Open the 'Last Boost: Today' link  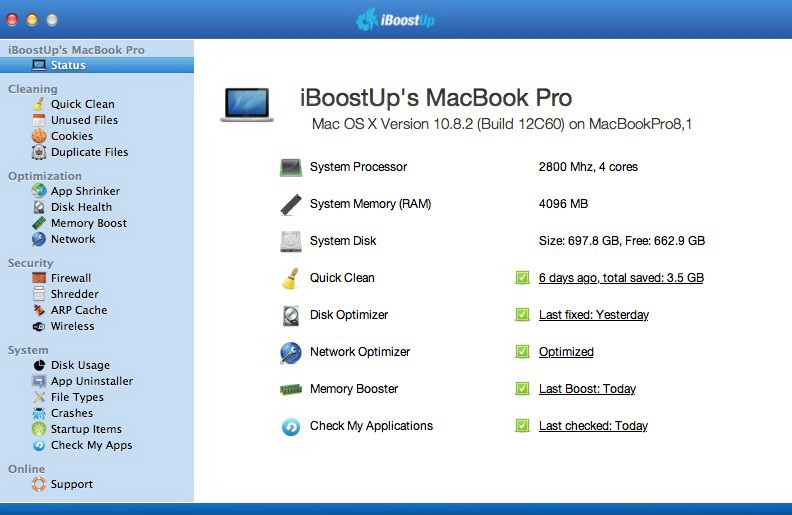[587, 389]
